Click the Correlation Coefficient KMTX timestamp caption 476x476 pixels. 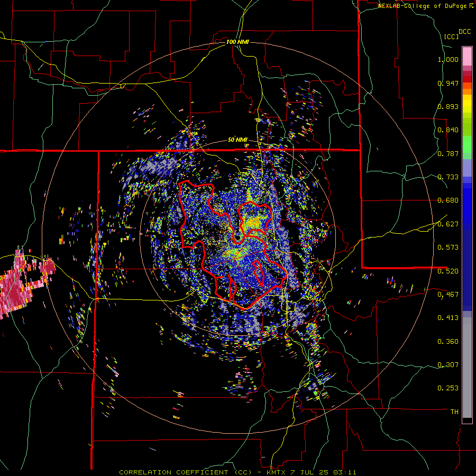click(x=237, y=472)
